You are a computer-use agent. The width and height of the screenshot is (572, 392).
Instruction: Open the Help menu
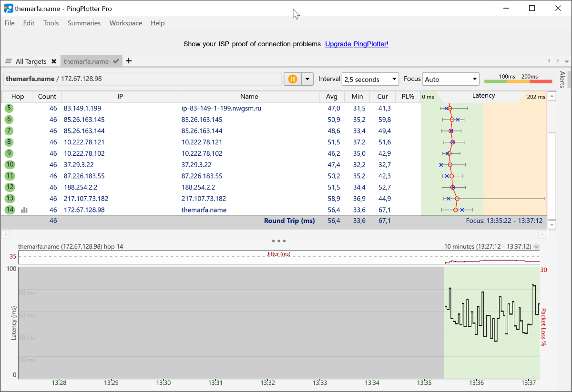click(x=157, y=23)
